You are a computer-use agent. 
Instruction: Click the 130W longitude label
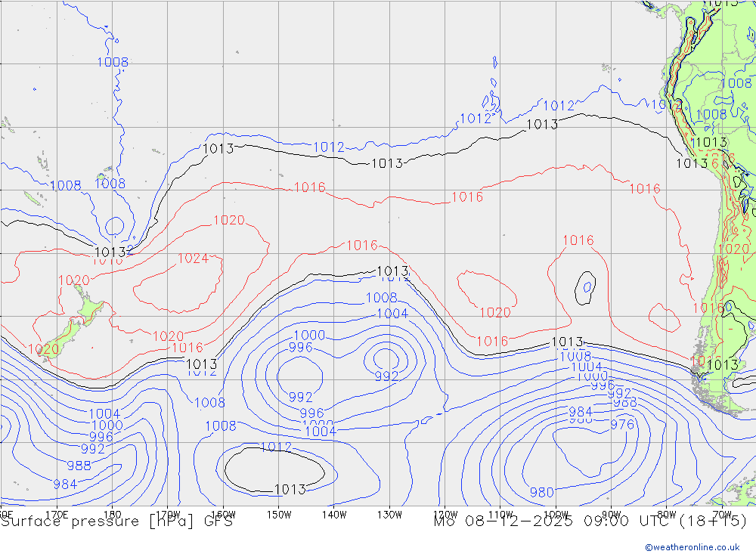(x=389, y=515)
